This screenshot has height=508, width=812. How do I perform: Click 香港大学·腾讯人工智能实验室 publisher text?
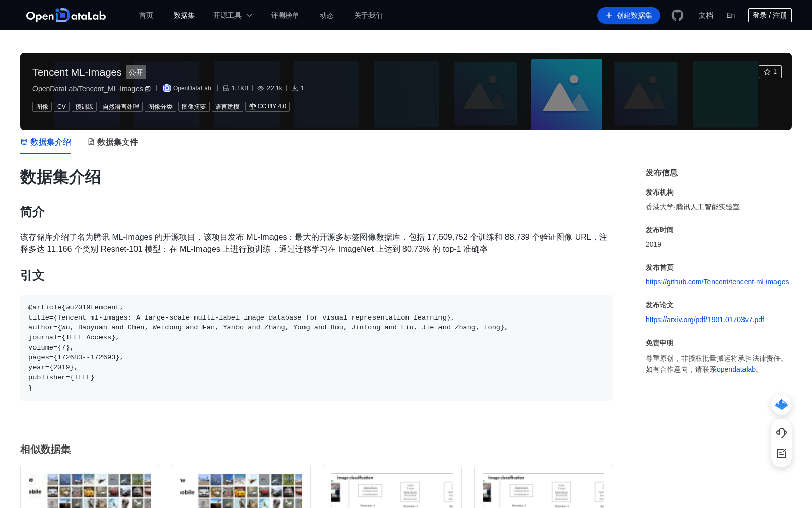point(693,207)
